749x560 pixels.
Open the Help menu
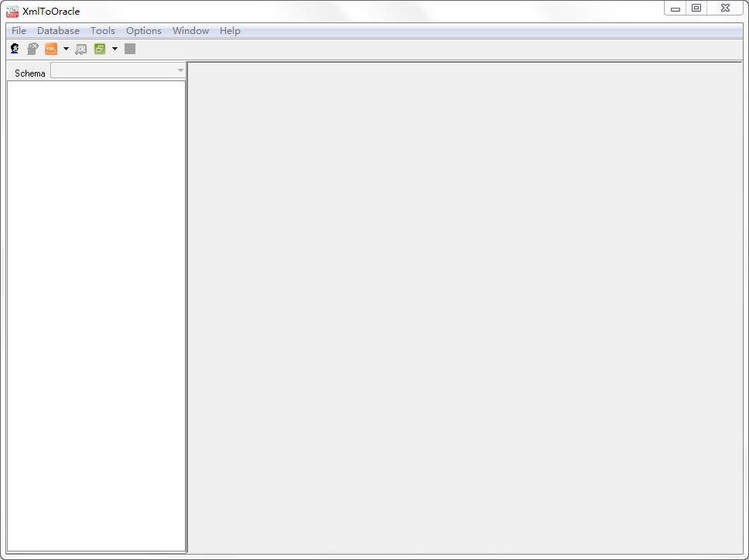pyautogui.click(x=230, y=31)
